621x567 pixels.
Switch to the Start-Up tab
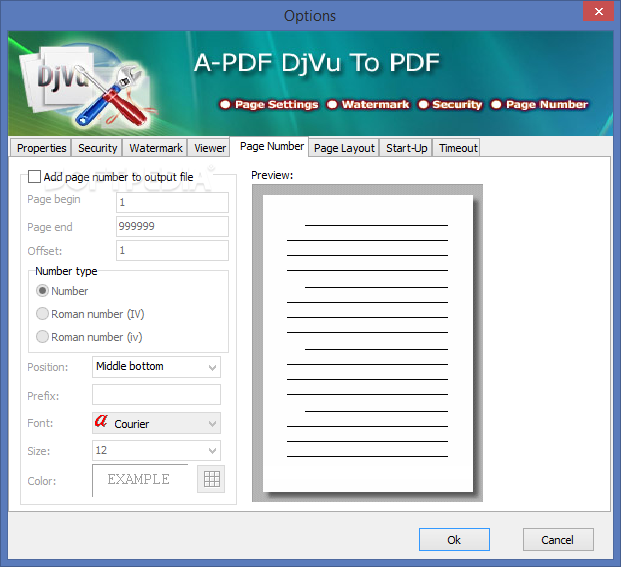click(406, 148)
